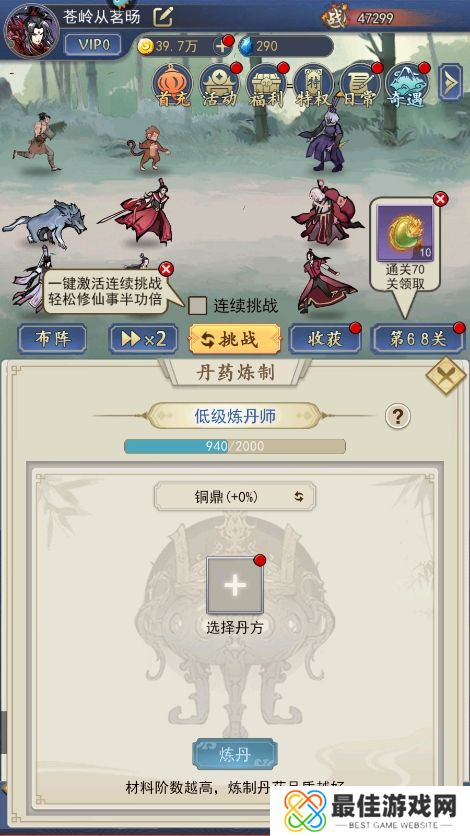Click the question mark help icon

398,415
